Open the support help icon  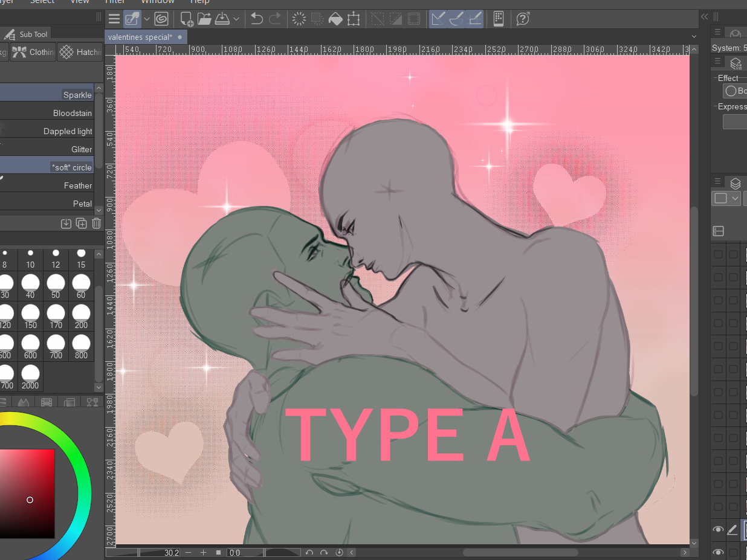[523, 19]
